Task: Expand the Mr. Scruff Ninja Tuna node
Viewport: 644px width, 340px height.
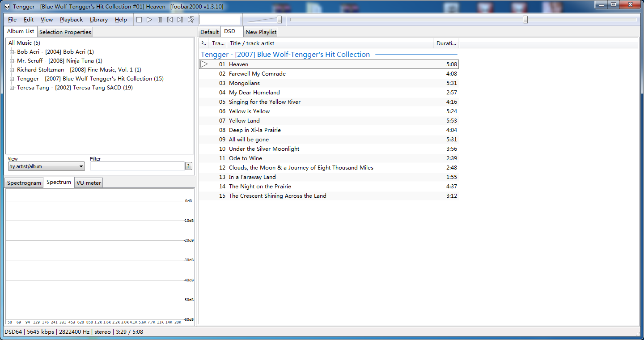Action: (x=12, y=61)
